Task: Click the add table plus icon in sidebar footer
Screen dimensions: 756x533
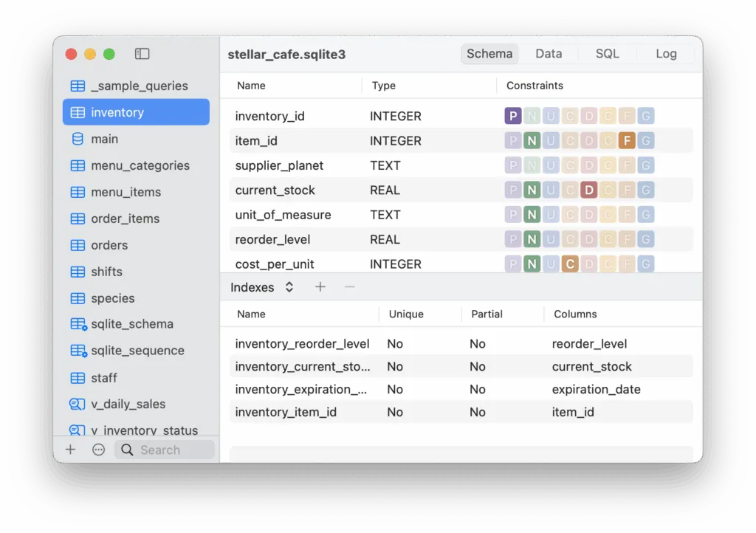Action: (71, 450)
